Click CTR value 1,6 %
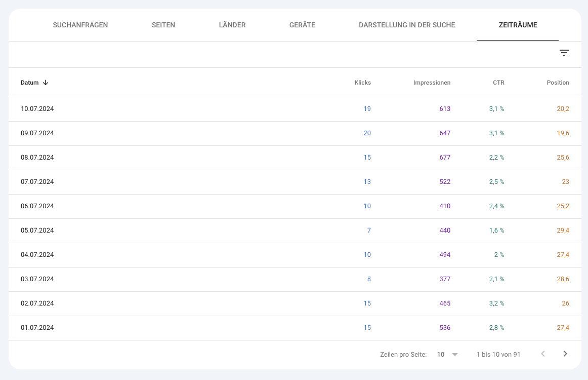Screen dimensions: 588x380 coord(496,231)
